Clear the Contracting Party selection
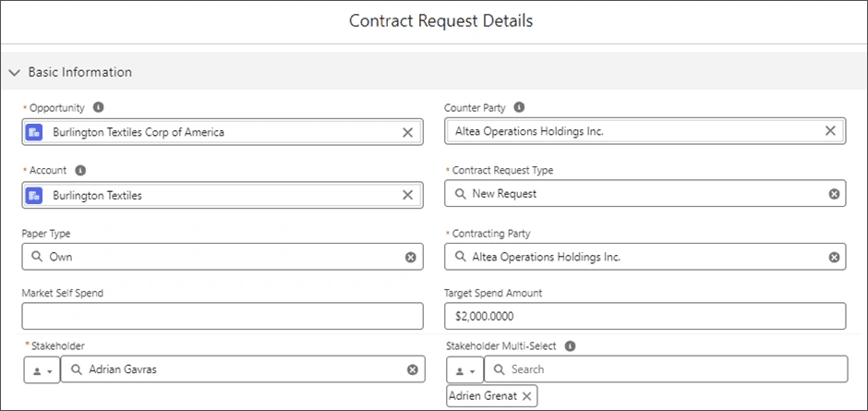Screen dimensions: 868x411 pos(834,257)
